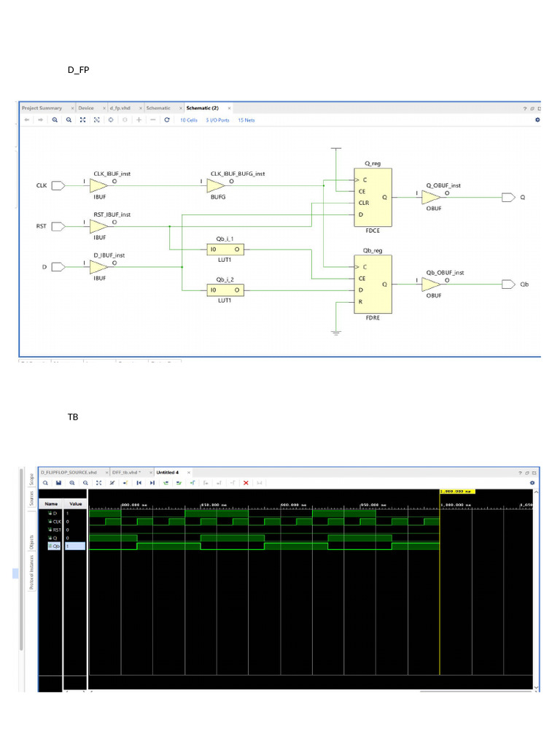Click the plus icon in the schematic toolbar

point(139,120)
